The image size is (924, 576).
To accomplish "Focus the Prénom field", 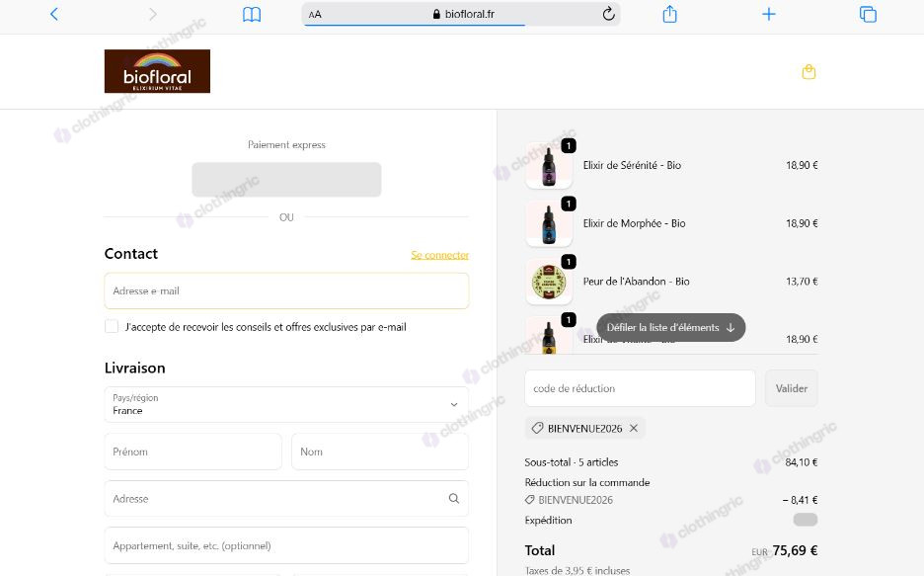I will point(192,452).
